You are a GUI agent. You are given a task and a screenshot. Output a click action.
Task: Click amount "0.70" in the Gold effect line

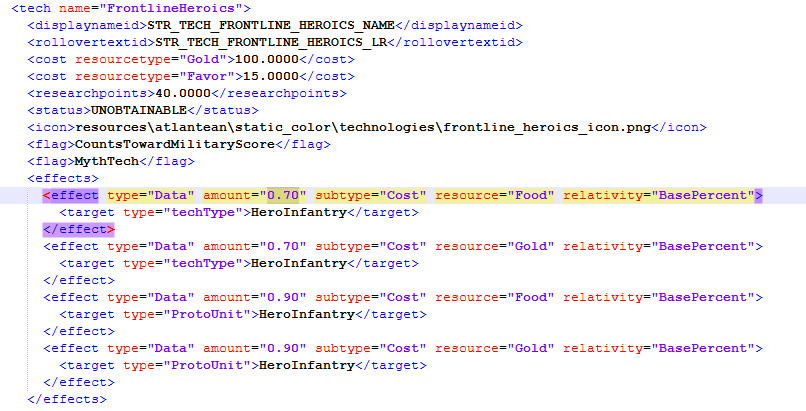(x=283, y=246)
